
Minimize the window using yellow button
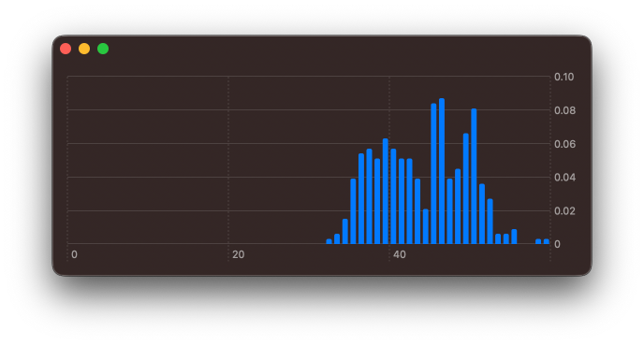click(x=84, y=49)
